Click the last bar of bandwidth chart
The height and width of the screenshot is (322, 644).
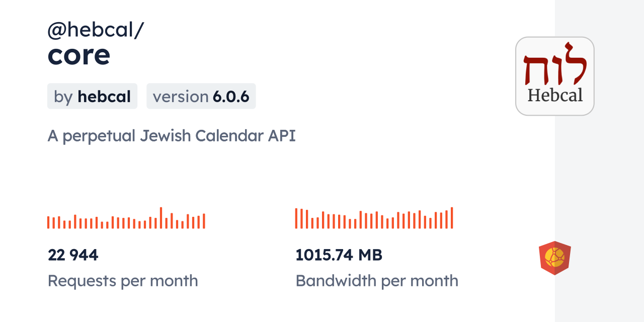point(452,218)
